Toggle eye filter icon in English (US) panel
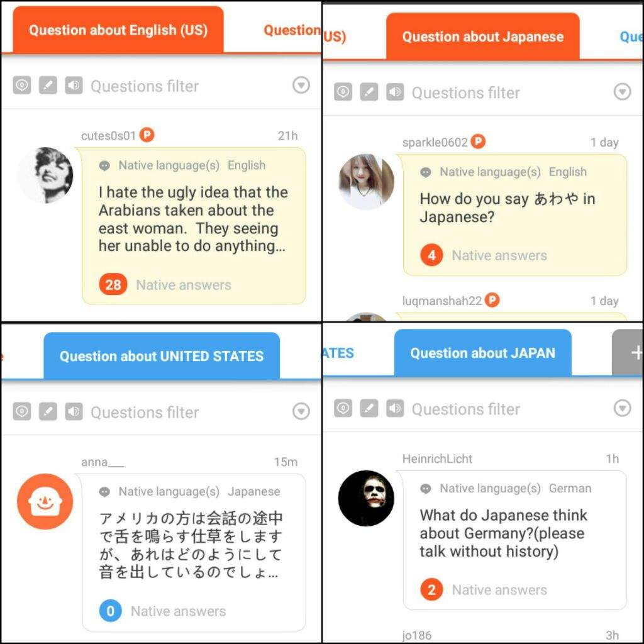Screen dimensions: 644x644 [x=22, y=86]
